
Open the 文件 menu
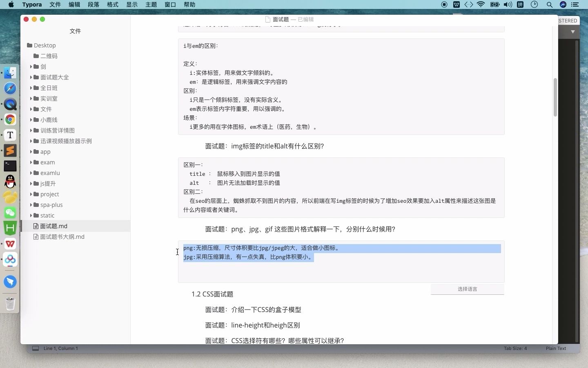(55, 4)
